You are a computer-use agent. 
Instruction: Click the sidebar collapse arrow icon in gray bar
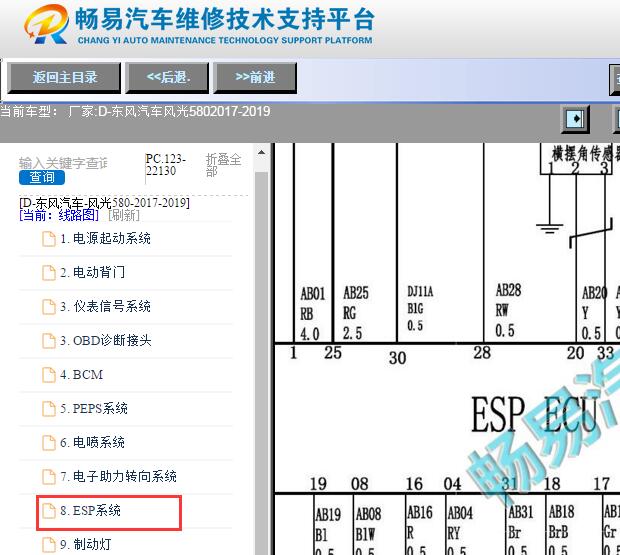tap(575, 119)
